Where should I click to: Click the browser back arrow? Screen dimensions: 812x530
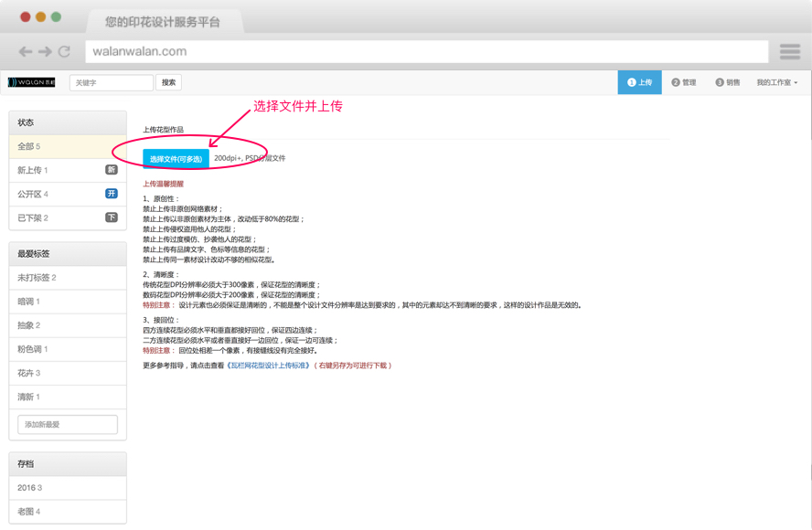click(26, 51)
